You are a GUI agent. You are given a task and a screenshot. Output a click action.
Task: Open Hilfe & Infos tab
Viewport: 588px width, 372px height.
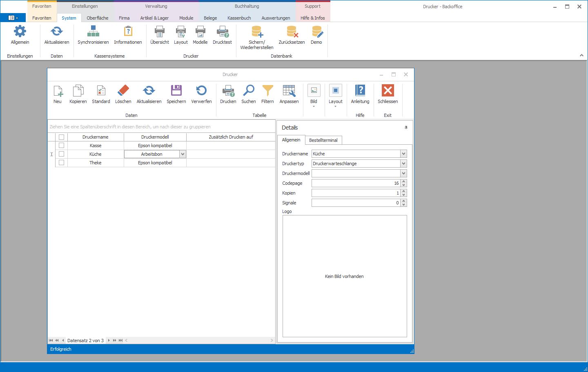coord(313,18)
